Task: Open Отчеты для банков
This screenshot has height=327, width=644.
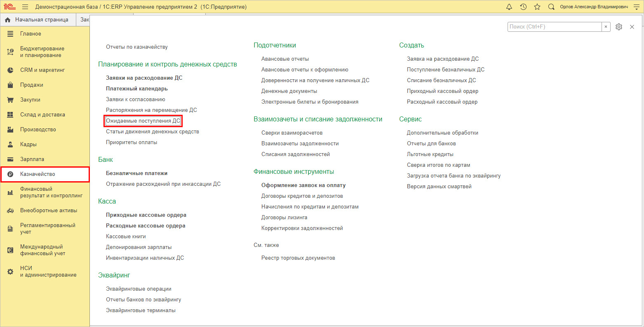Action: pos(431,143)
